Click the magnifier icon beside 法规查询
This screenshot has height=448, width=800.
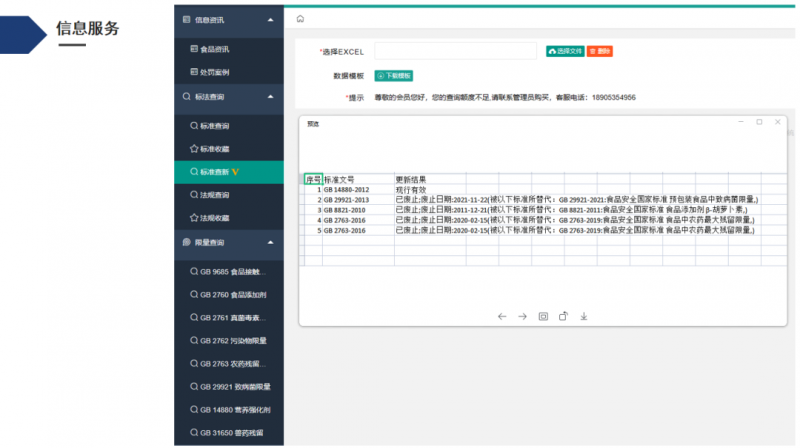[x=194, y=194]
